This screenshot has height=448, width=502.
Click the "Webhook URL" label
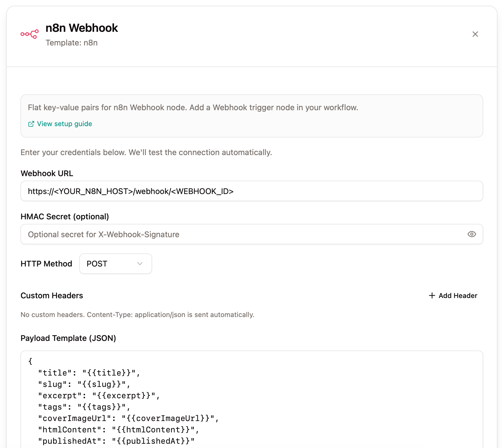coord(47,174)
